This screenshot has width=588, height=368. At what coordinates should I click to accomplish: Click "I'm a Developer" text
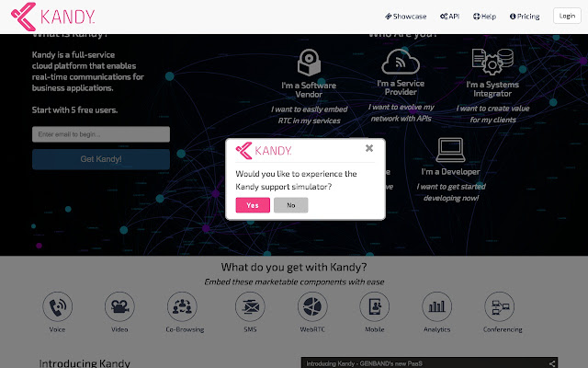(x=450, y=172)
